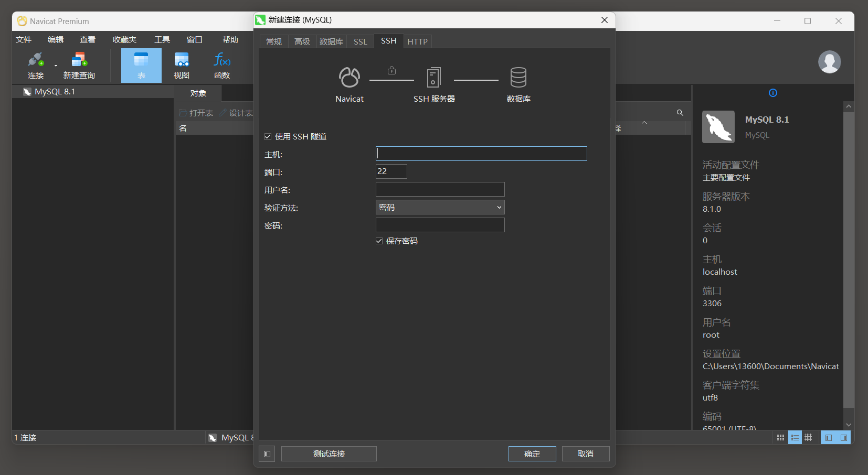868x475 pixels.
Task: Click the Navicat Premium app icon in the title bar
Action: (22, 21)
